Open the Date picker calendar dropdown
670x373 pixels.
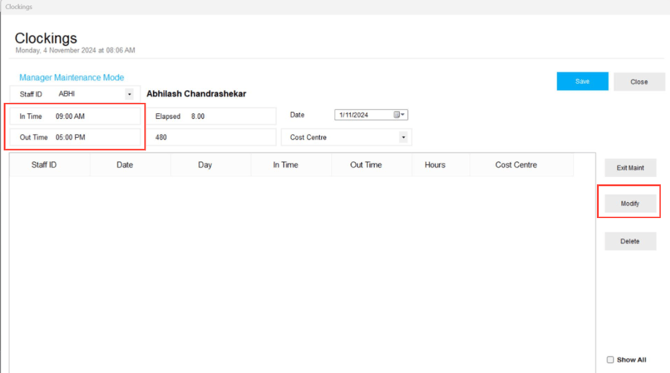399,115
